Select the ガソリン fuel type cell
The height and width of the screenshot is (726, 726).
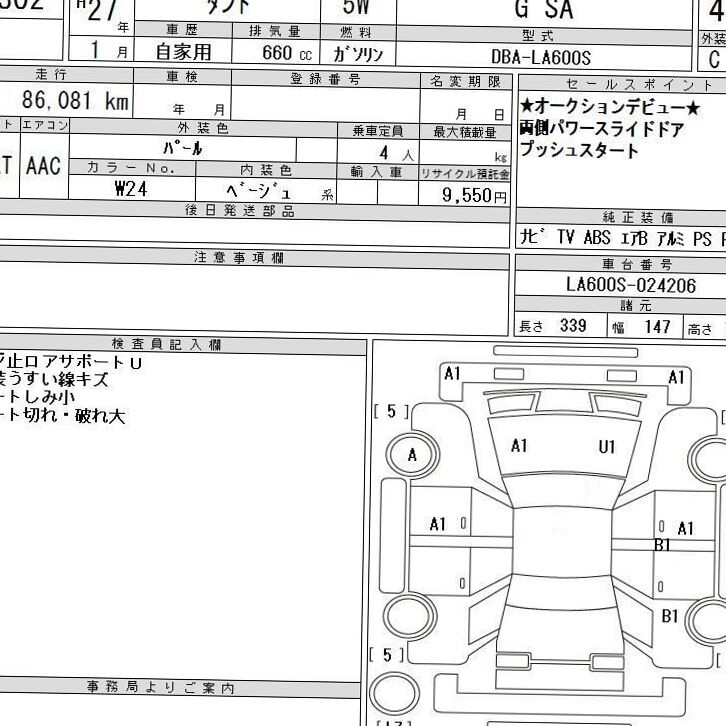click(x=358, y=54)
